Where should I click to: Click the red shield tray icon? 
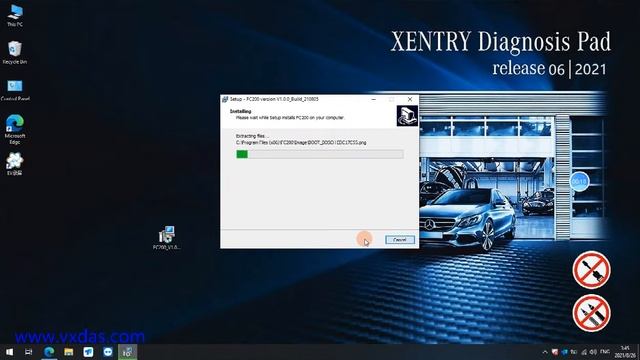(555, 352)
